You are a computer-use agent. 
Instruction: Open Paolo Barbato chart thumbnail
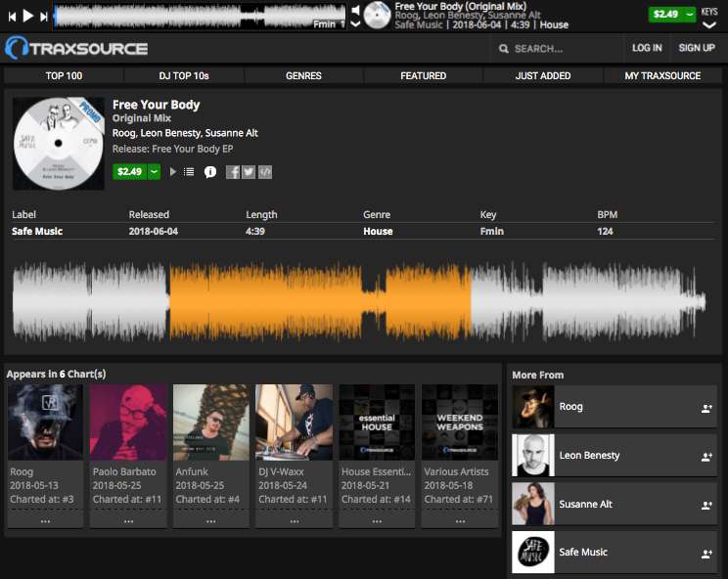point(128,422)
